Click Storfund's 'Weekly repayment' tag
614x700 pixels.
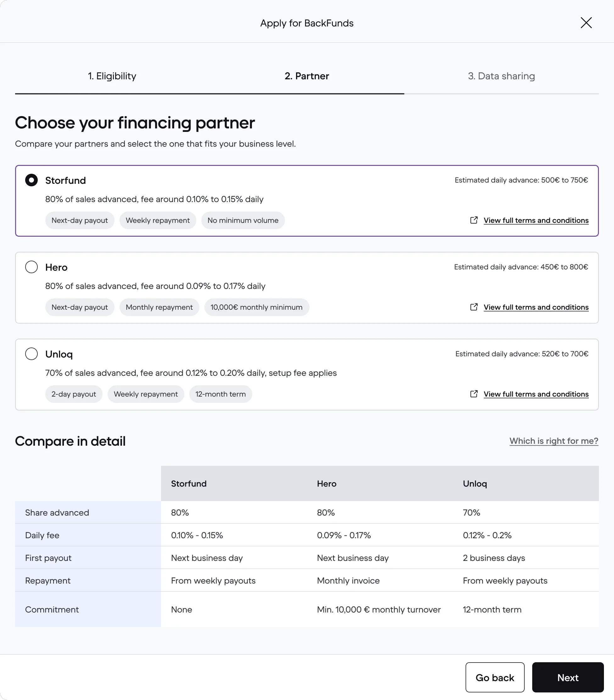pos(158,220)
